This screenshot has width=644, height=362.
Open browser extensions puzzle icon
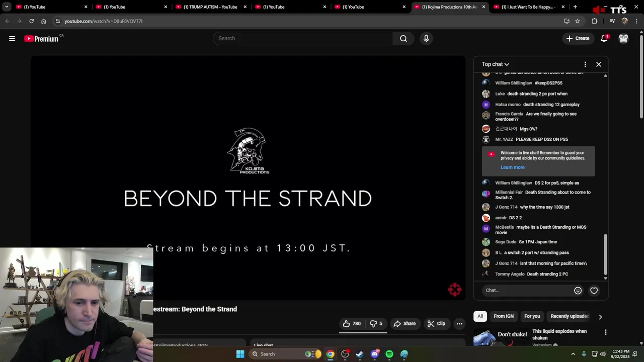[x=594, y=21]
